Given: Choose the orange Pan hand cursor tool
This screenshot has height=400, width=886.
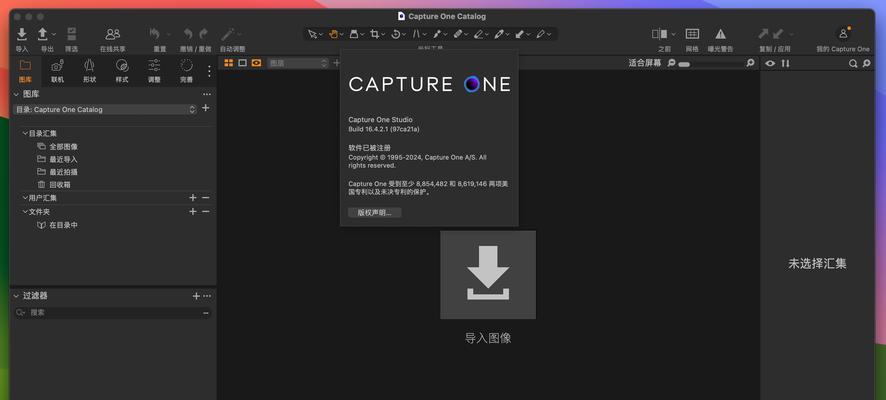Looking at the screenshot, I should (x=333, y=34).
